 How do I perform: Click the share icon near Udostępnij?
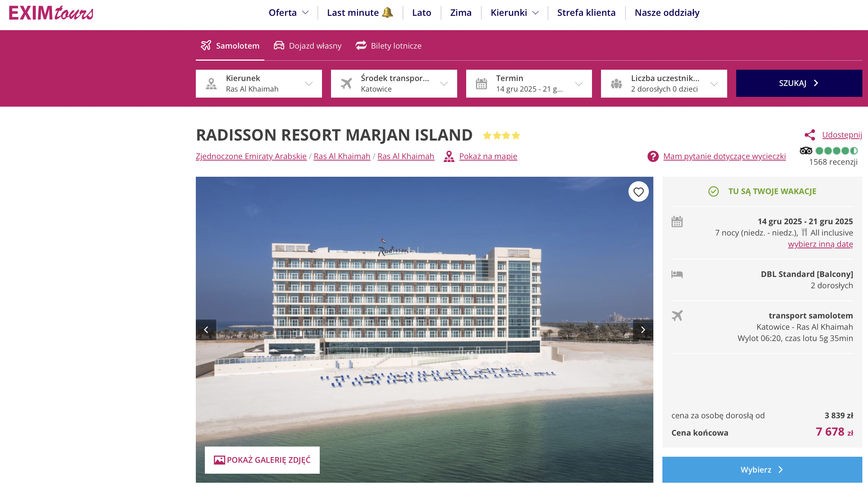810,135
